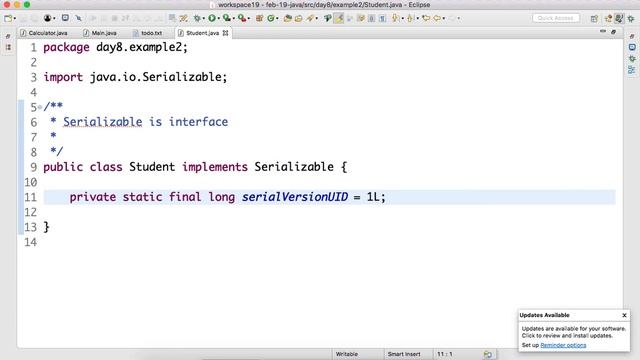The height and width of the screenshot is (360, 640).
Task: Toggle Block Selection Mode icon
Action: (371, 18)
